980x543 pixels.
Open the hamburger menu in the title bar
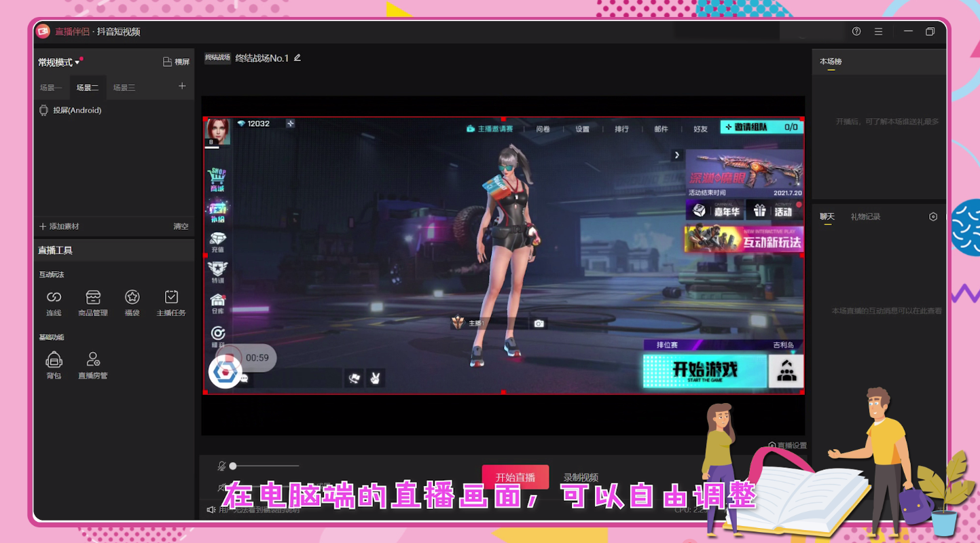(878, 31)
